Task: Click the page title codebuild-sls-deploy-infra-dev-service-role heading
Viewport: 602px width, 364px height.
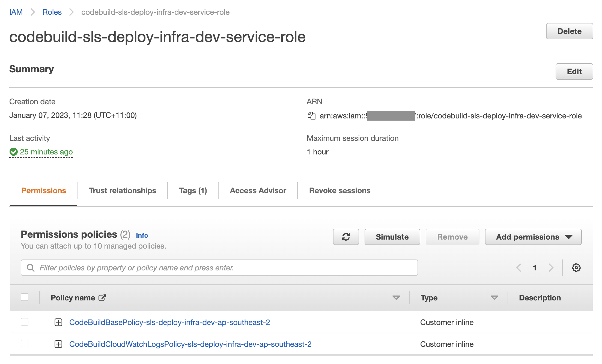Action: (x=157, y=37)
